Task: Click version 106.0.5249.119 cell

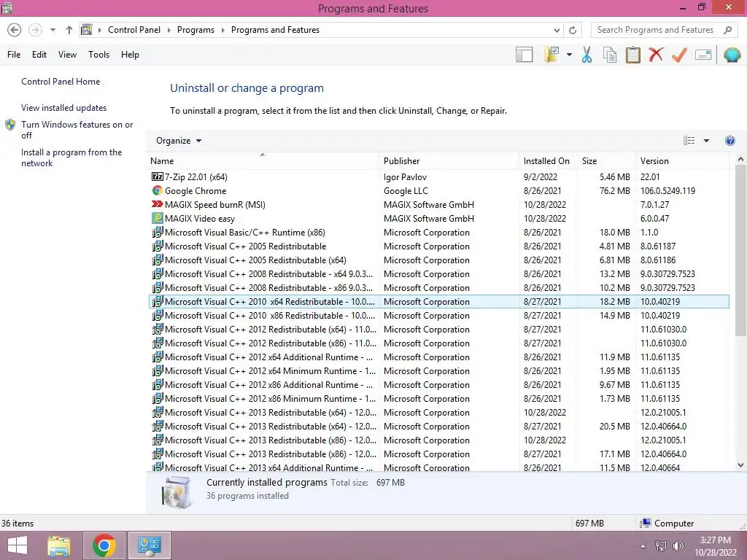Action: 667,191
